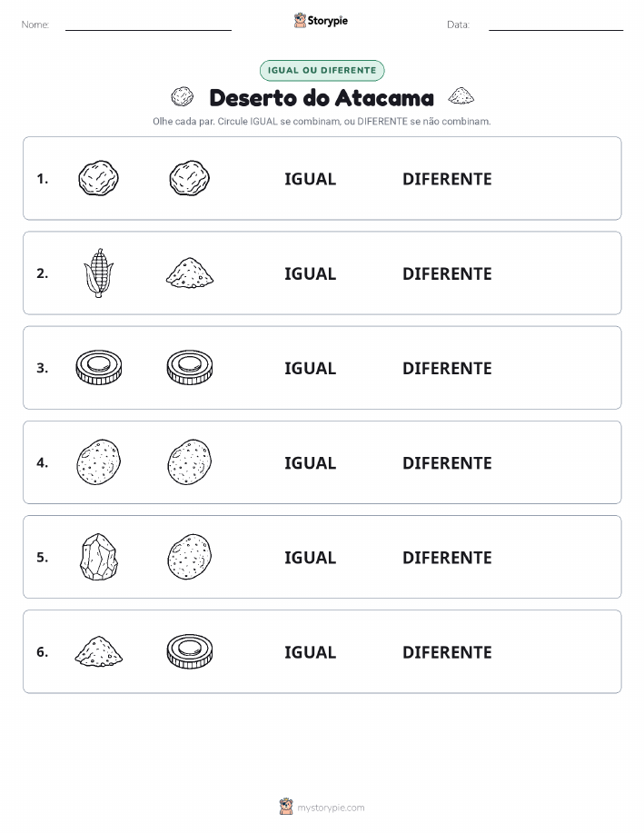Choose IGUAL for question 3
Screen dimensions: 644x833
[x=311, y=368]
